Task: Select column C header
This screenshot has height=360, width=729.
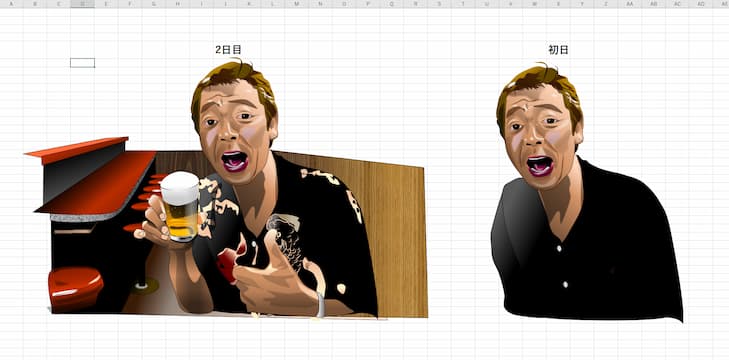Action: tap(59, 4)
